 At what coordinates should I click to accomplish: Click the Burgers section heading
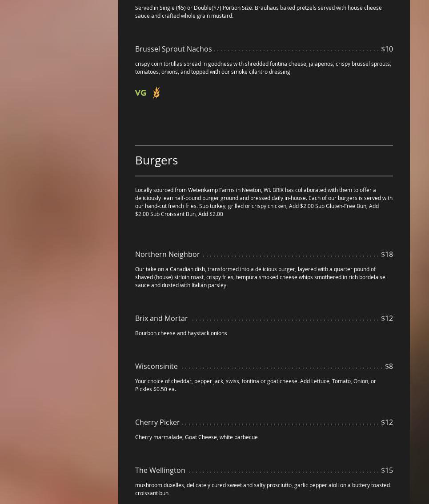pyautogui.click(x=156, y=160)
